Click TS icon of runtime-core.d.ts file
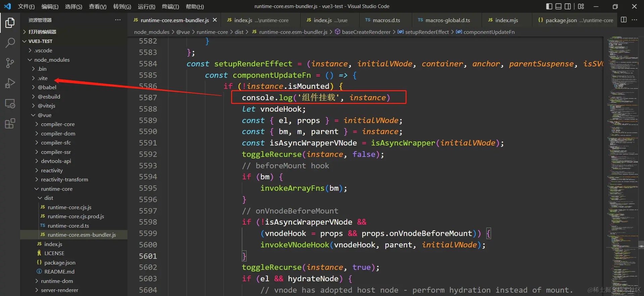The width and height of the screenshot is (644, 296). pos(43,226)
